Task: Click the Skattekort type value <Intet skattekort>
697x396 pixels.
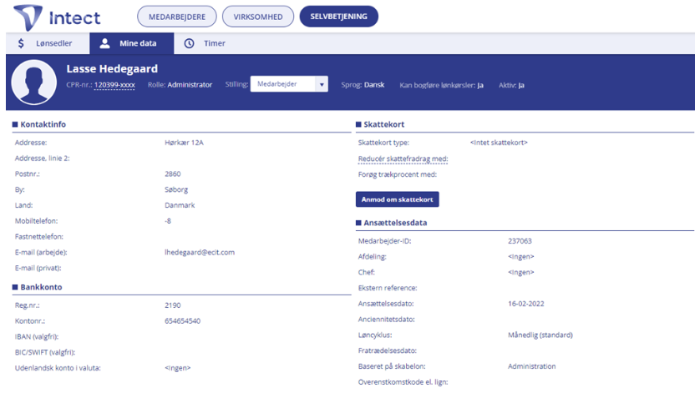Action: (x=499, y=143)
